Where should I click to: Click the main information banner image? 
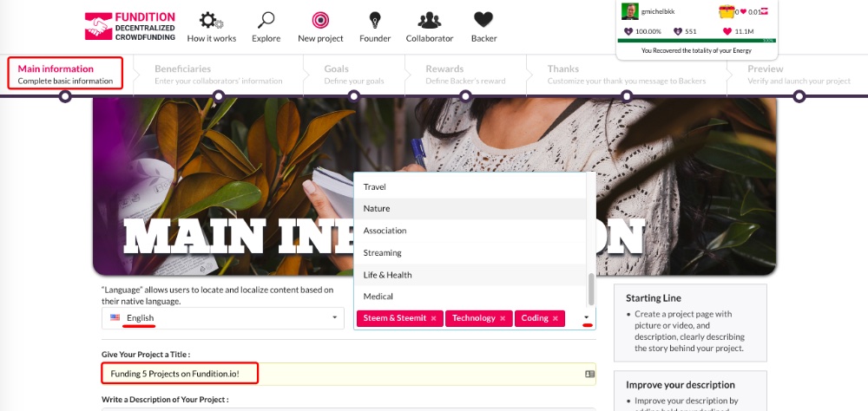coord(434,186)
